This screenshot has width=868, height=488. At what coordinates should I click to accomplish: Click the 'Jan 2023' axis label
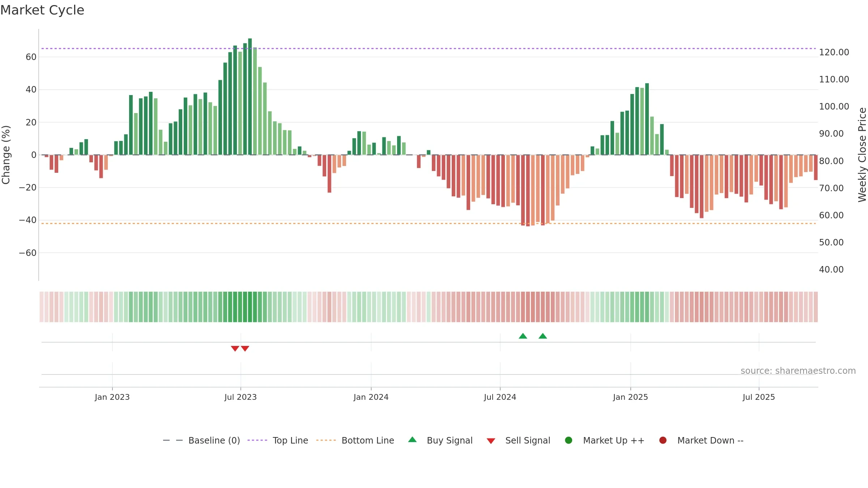(x=112, y=397)
